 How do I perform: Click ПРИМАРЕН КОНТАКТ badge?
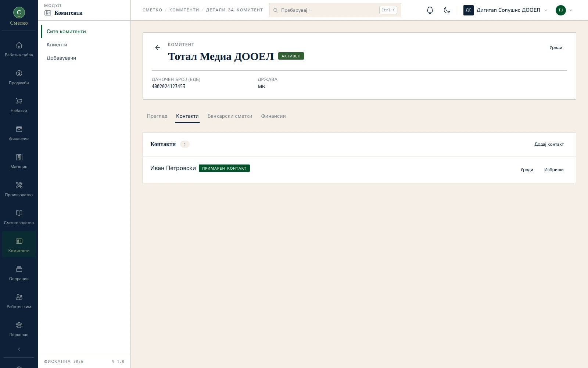224,168
